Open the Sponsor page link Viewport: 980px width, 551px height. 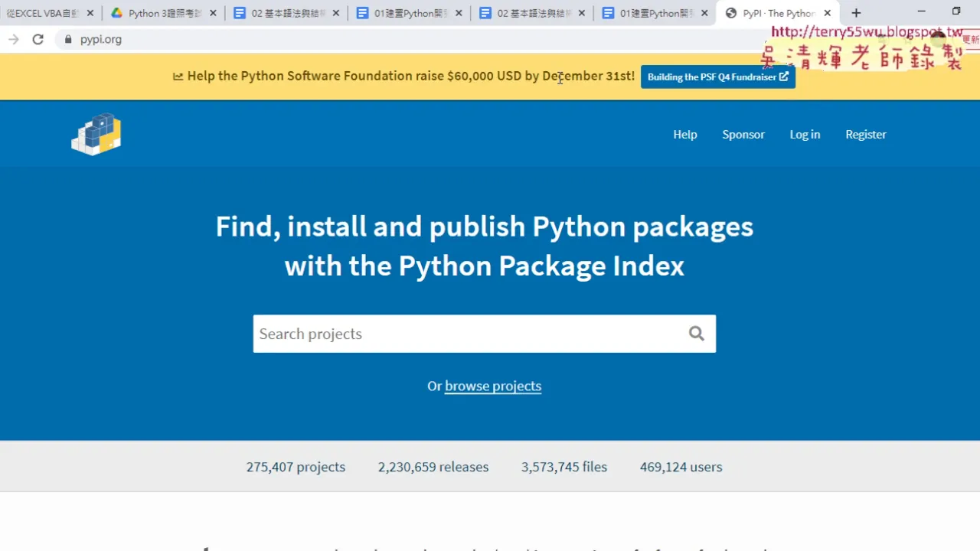pos(743,135)
